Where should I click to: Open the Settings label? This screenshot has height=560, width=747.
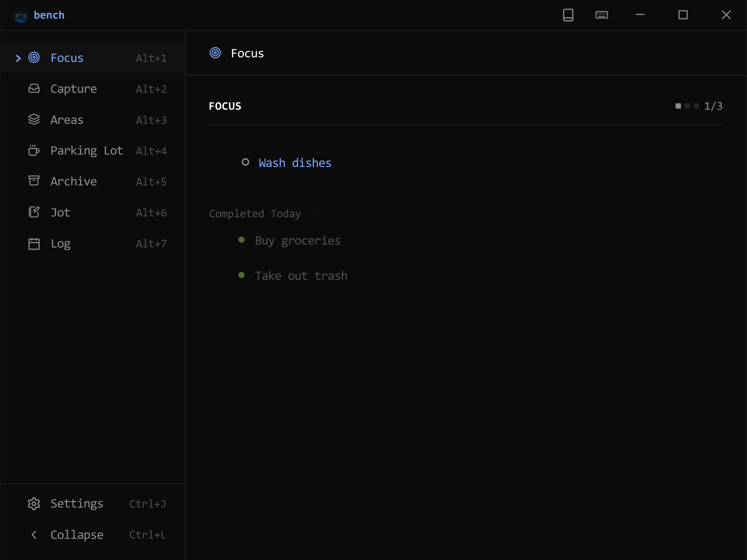77,504
